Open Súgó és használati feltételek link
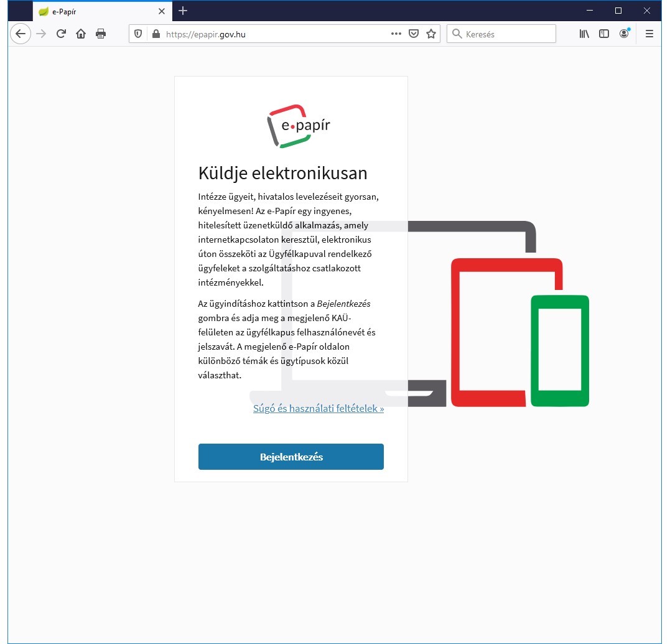The height and width of the screenshot is (644, 670). pyautogui.click(x=318, y=408)
